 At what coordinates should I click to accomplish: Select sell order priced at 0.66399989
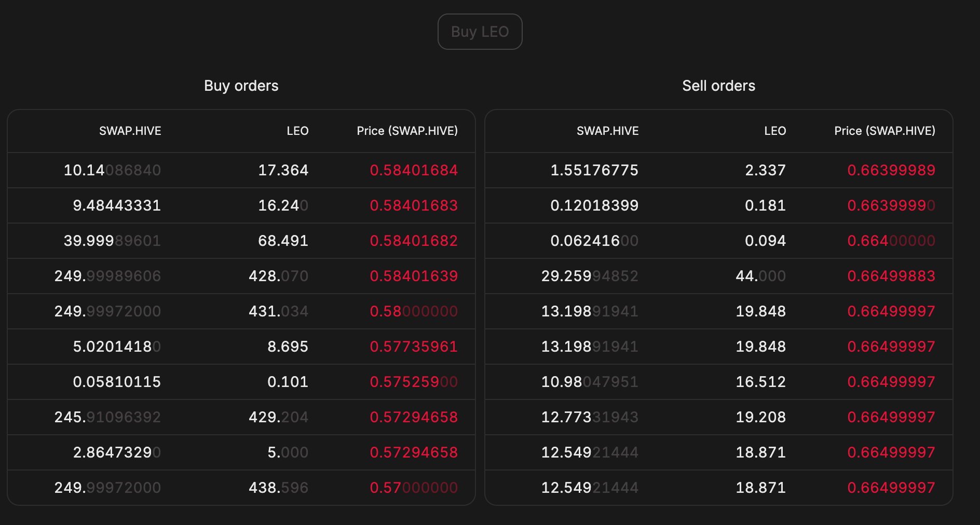(x=891, y=170)
